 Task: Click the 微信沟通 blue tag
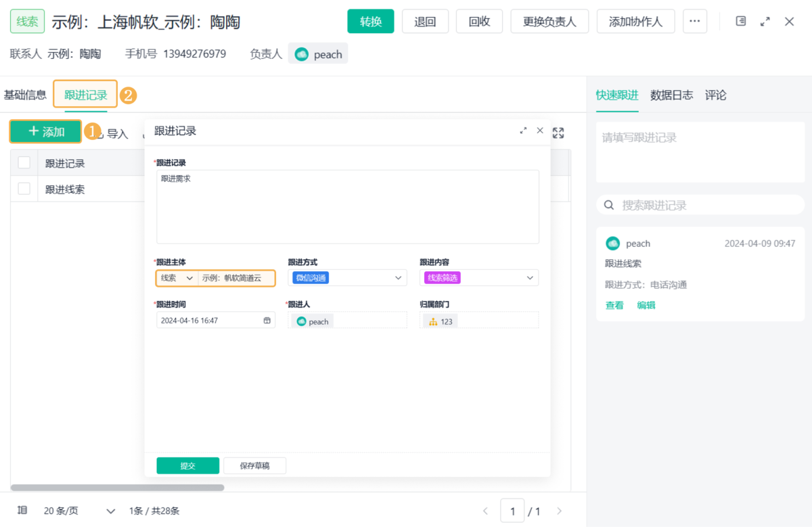(311, 278)
